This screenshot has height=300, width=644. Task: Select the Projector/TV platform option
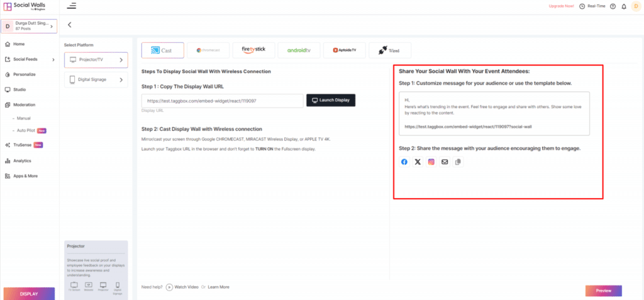tap(96, 60)
